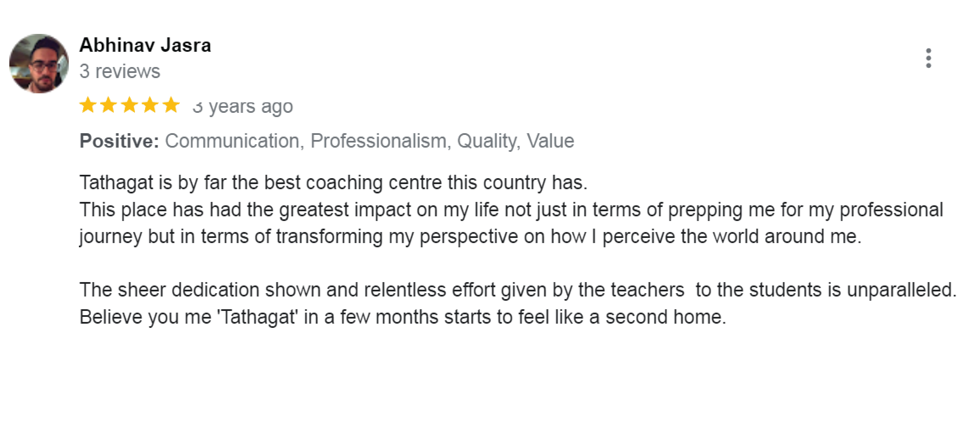Click the "3 years ago" timestamp
Viewport: 980px width, 442px height.
[x=243, y=106]
